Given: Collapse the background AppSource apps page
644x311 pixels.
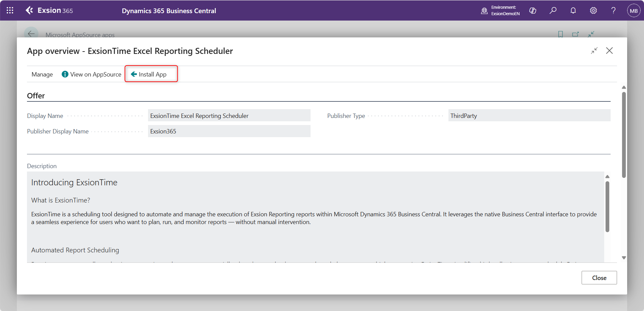Looking at the screenshot, I should click(591, 34).
